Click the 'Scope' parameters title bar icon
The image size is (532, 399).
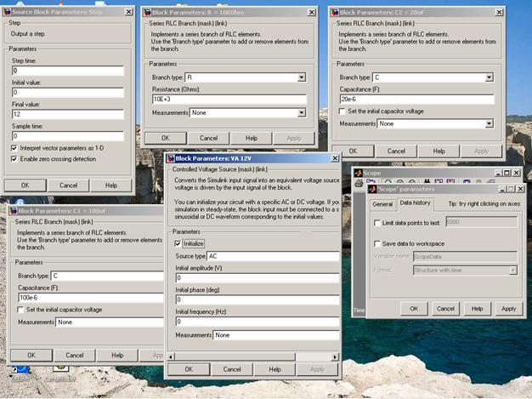pos(371,188)
